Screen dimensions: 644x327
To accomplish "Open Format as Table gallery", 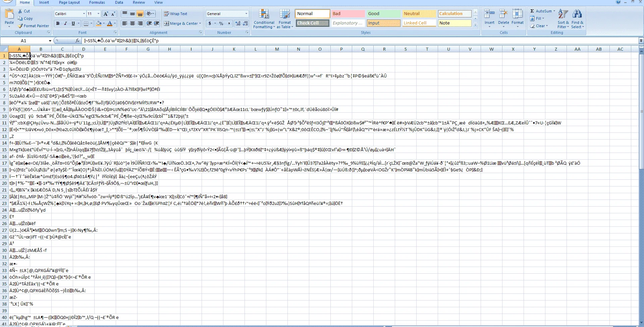I will pyautogui.click(x=285, y=19).
